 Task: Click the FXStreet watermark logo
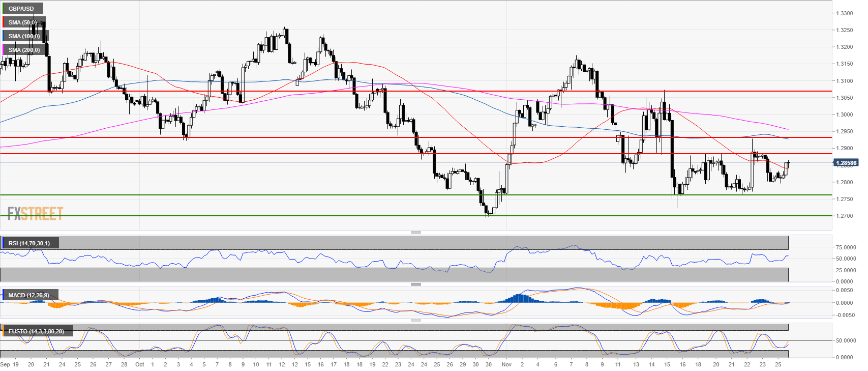[x=35, y=213]
